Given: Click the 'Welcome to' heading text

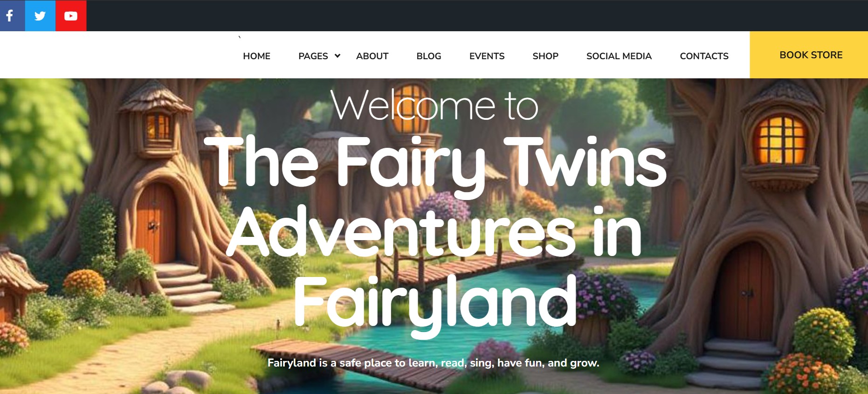Looking at the screenshot, I should click(434, 106).
